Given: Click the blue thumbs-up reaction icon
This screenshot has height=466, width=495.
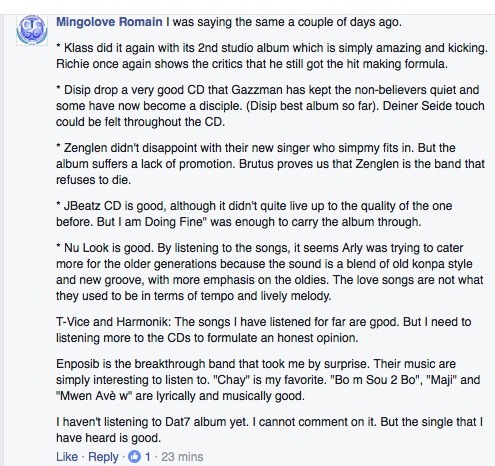Looking at the screenshot, I should point(134,456).
